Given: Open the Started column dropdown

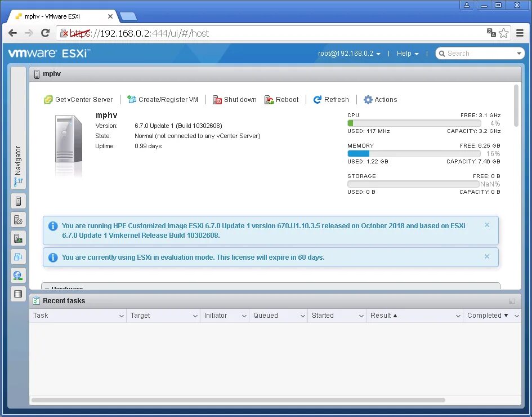Looking at the screenshot, I should click(x=361, y=316).
